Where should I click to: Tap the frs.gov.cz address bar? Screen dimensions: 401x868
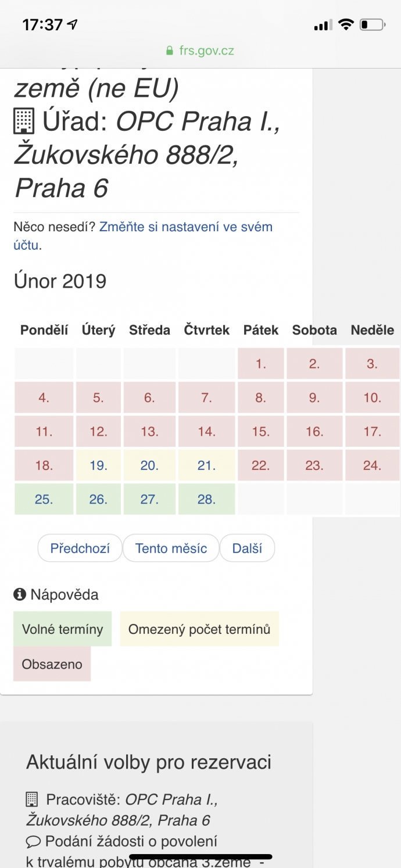[201, 51]
